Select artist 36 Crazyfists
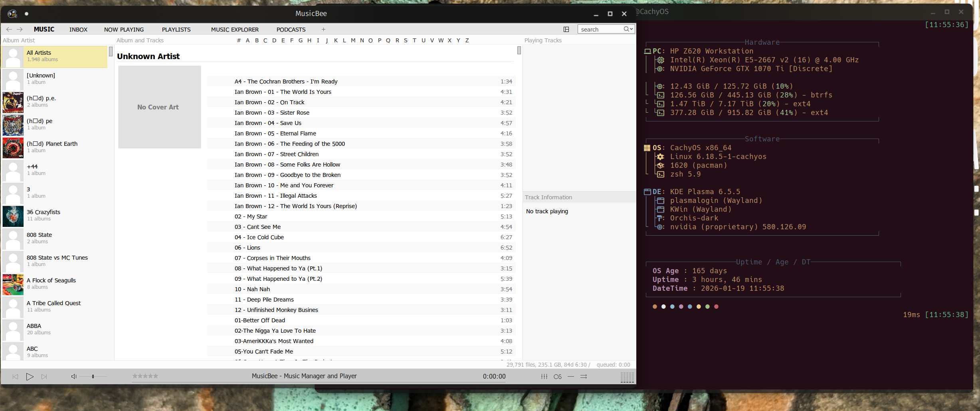 (x=55, y=216)
